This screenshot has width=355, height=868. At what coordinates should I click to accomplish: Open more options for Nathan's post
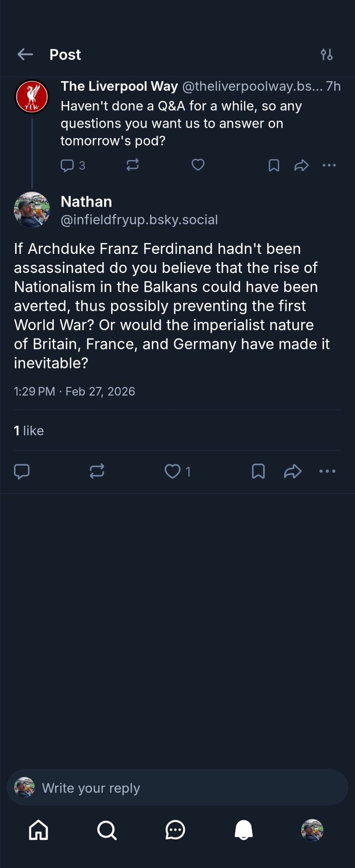pyautogui.click(x=327, y=471)
